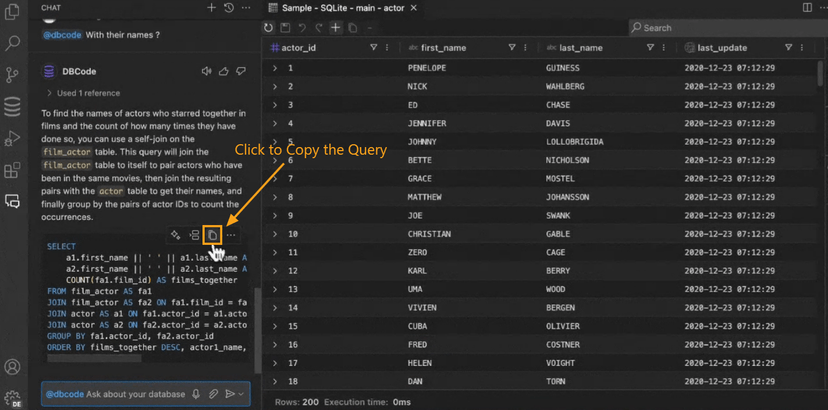Image resolution: width=828 pixels, height=410 pixels.
Task: Filter the actor_id column
Action: point(373,48)
